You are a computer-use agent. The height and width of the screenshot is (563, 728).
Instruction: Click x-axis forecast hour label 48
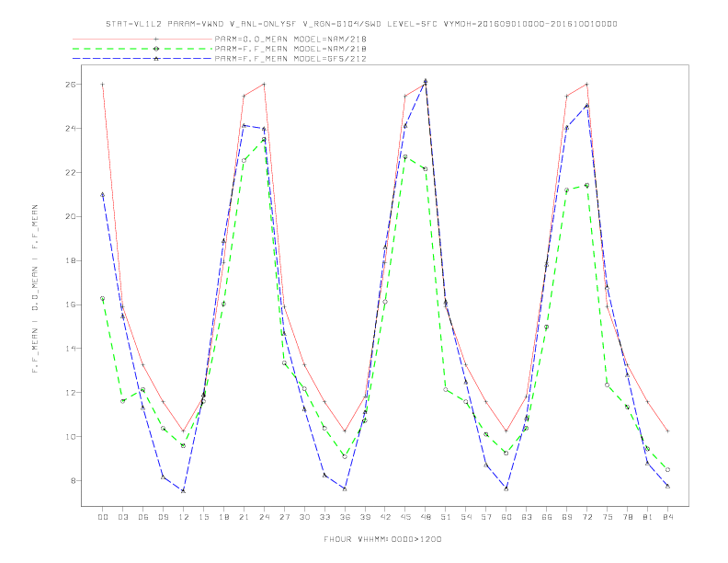click(x=426, y=517)
